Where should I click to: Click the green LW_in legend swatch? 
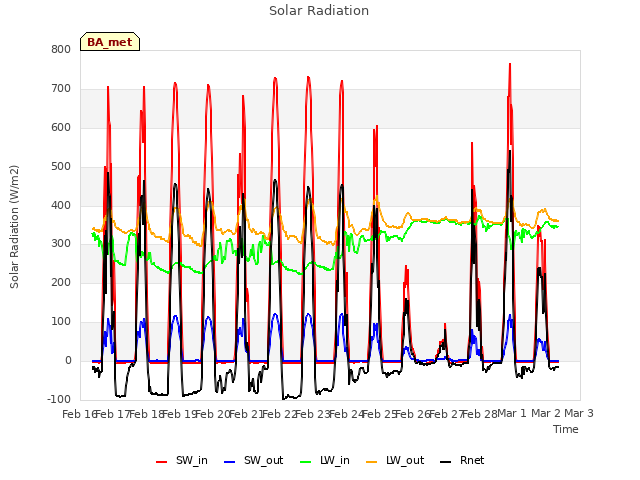coord(306,462)
